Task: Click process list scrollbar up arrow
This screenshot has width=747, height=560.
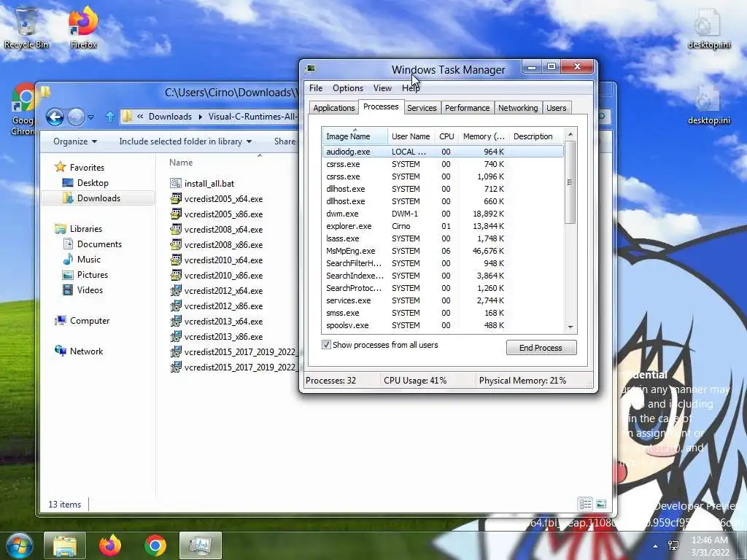Action: coord(570,135)
